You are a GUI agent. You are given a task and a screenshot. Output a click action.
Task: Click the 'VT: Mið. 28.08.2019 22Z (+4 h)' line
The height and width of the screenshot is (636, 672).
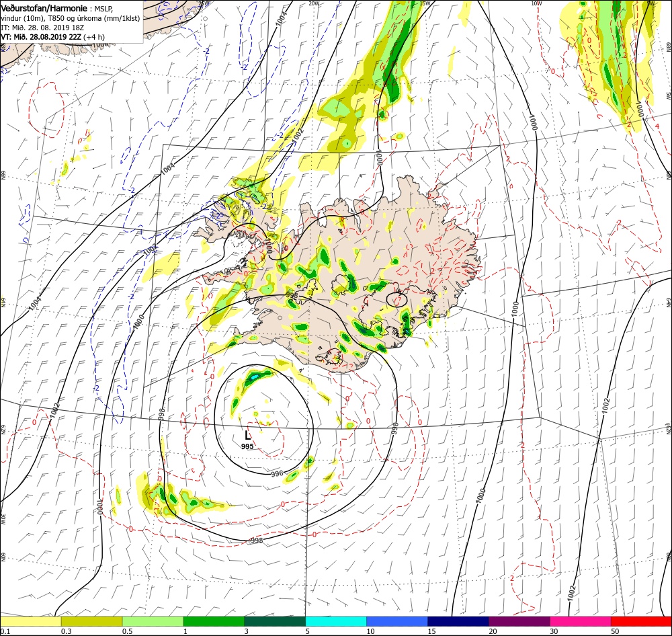(x=52, y=37)
